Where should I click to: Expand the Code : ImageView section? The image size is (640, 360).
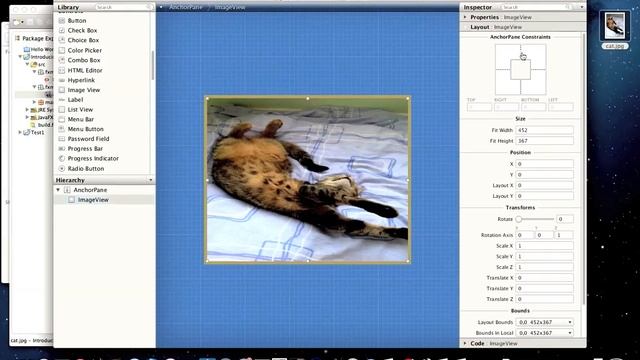coord(465,343)
